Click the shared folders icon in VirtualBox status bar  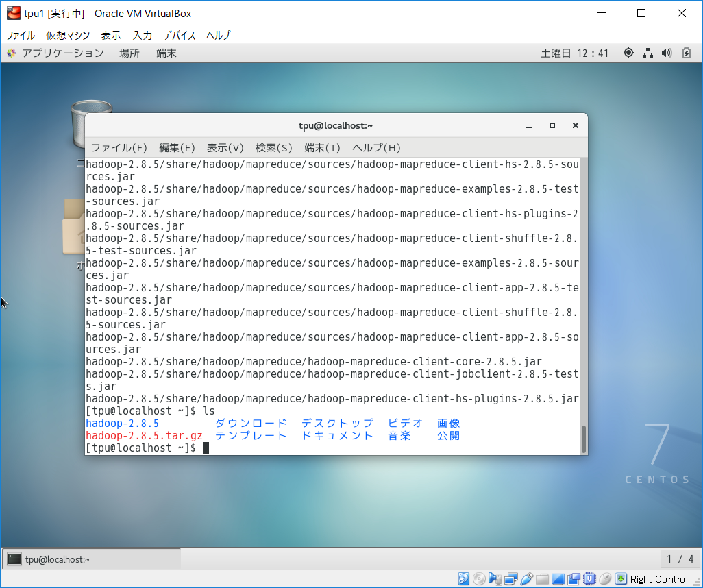coord(540,578)
